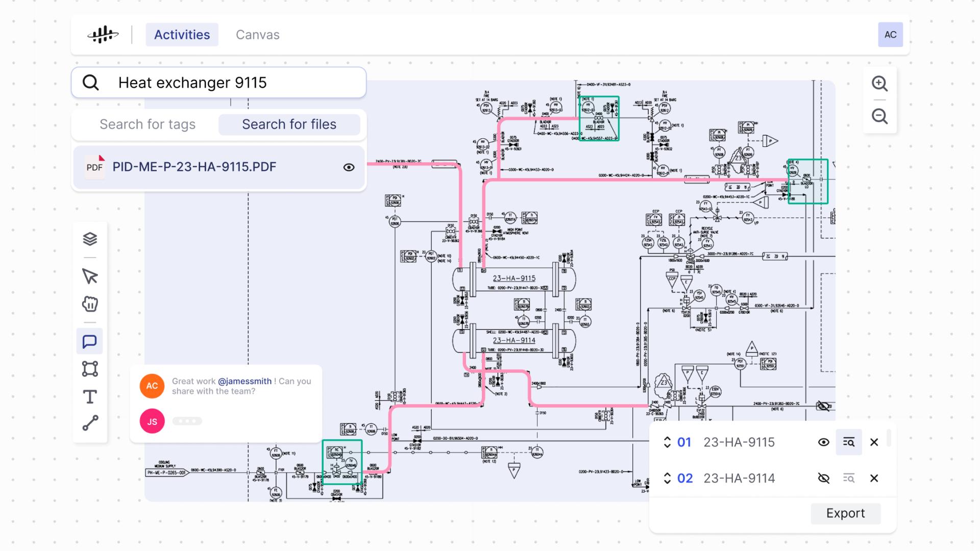Reorder item 01 using its up-down chevrons
This screenshot has height=551, width=980.
pyautogui.click(x=667, y=442)
